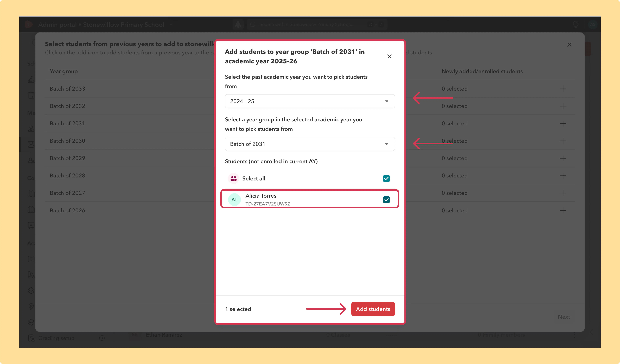Screen dimensions: 620x364
Task: Click the group icon beside Select all
Action: click(234, 178)
